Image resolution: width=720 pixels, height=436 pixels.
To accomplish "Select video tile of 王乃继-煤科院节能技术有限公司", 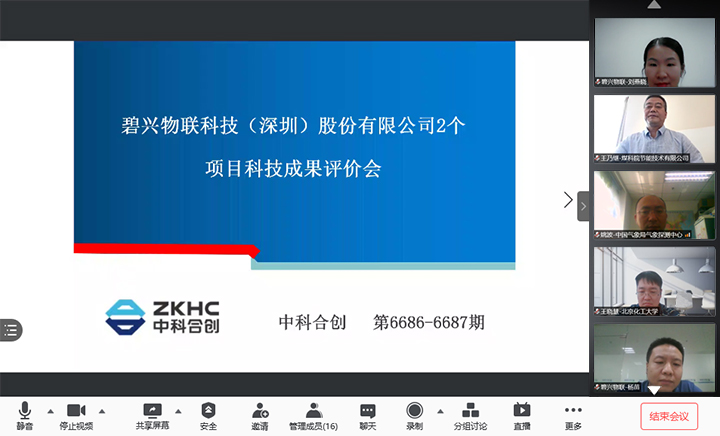I will [x=654, y=129].
